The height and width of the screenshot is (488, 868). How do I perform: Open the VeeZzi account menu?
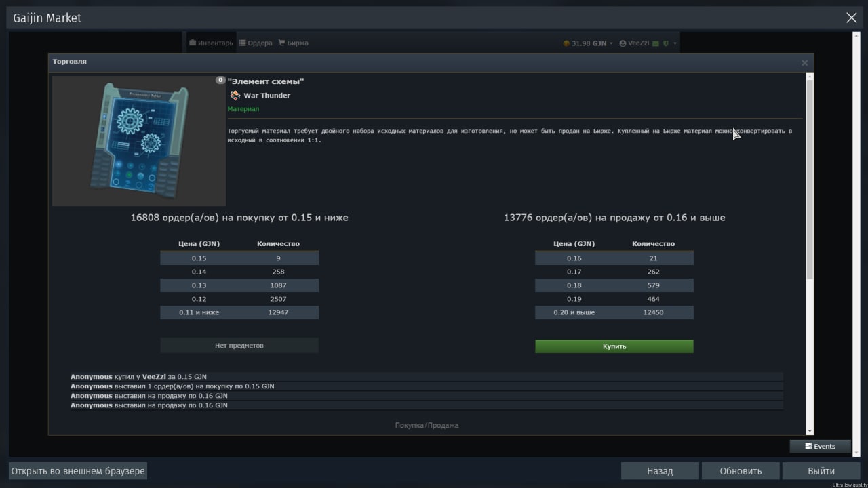(634, 43)
